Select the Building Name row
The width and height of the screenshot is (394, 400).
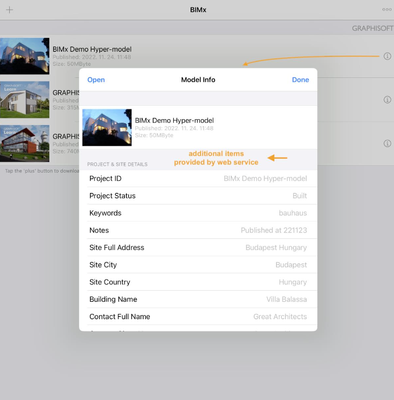click(198, 299)
